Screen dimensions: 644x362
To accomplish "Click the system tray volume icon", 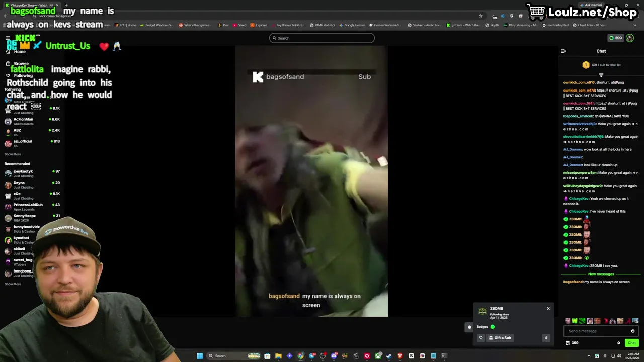I will [619, 356].
